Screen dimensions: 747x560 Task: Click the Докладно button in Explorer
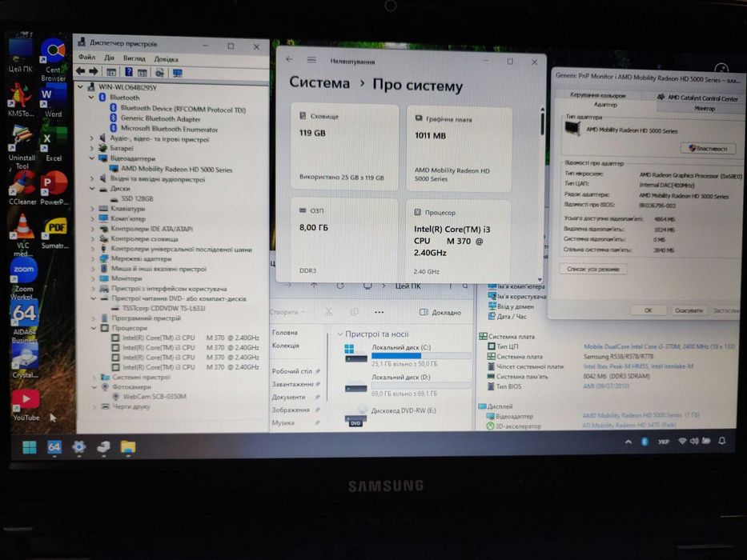pyautogui.click(x=440, y=312)
